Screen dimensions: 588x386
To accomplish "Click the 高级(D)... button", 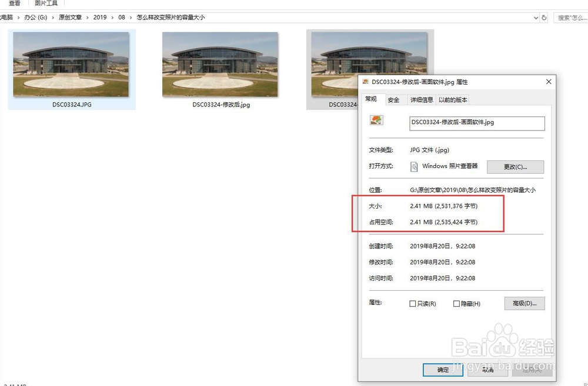I will (524, 303).
